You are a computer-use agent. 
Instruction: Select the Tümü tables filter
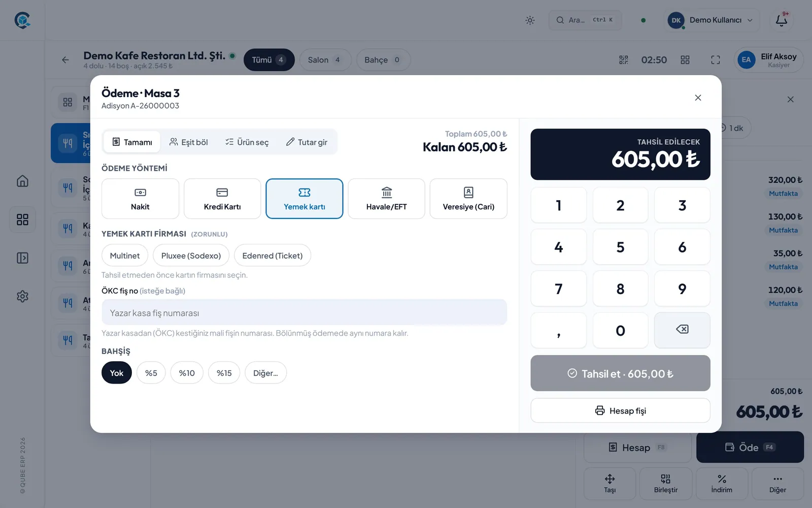(269, 60)
